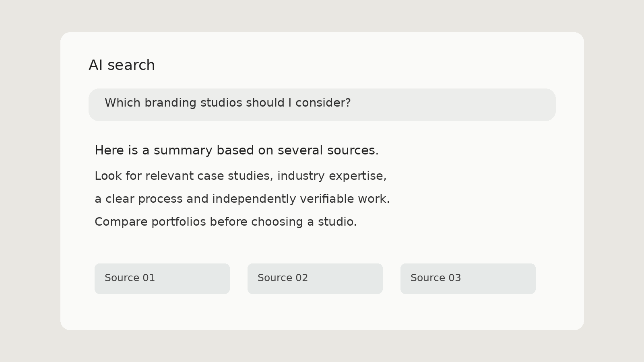The height and width of the screenshot is (362, 644).
Task: Click the sentence about comparing portfolios
Action: [x=226, y=222]
